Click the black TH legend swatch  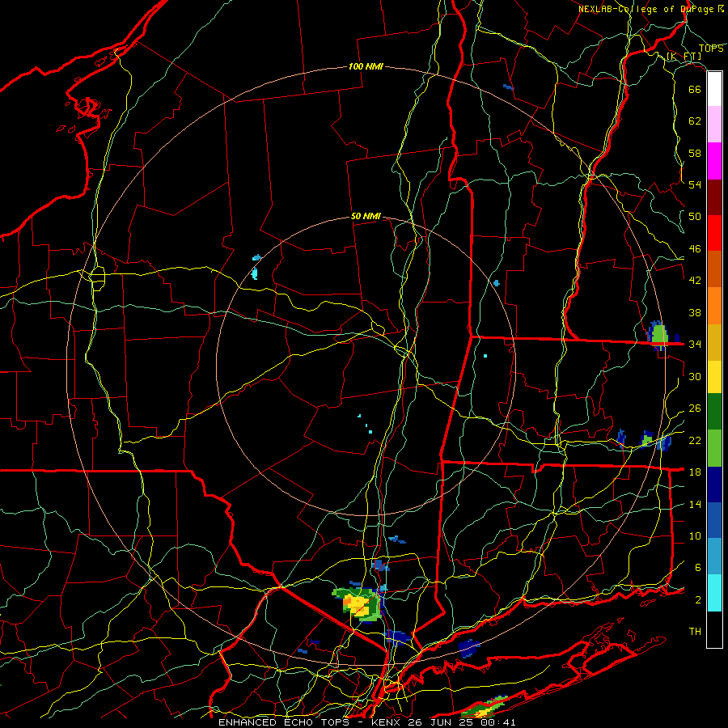(x=714, y=629)
